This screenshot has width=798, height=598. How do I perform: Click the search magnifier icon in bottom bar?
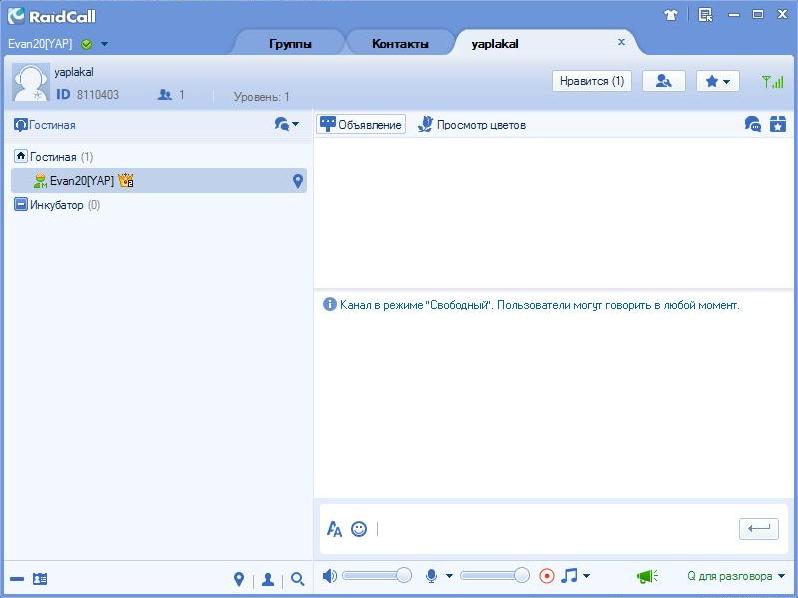point(297,579)
